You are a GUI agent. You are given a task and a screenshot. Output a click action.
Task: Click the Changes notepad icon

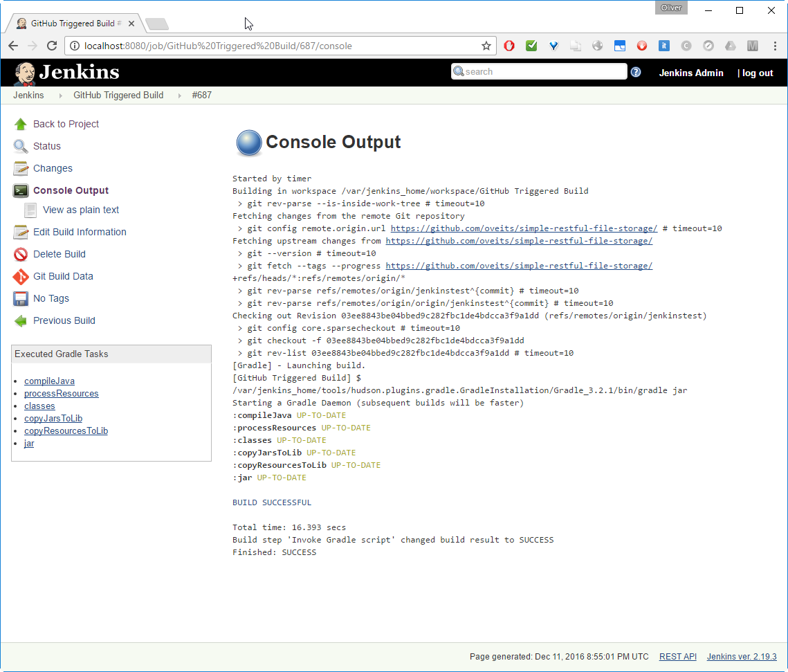click(21, 168)
